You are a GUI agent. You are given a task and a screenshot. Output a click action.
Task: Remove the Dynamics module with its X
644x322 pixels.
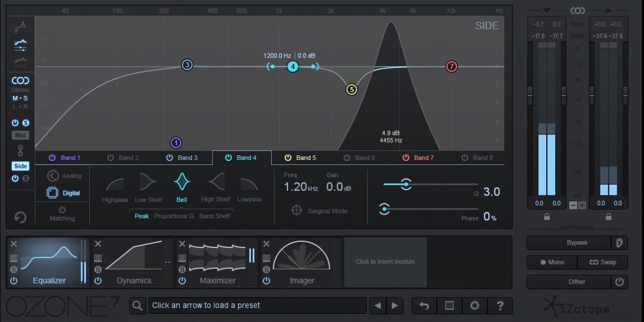98,244
